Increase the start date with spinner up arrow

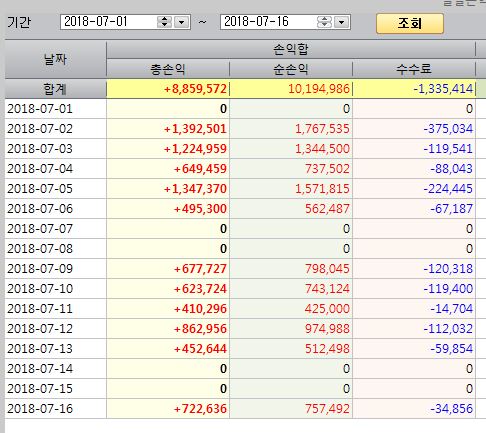tap(164, 19)
